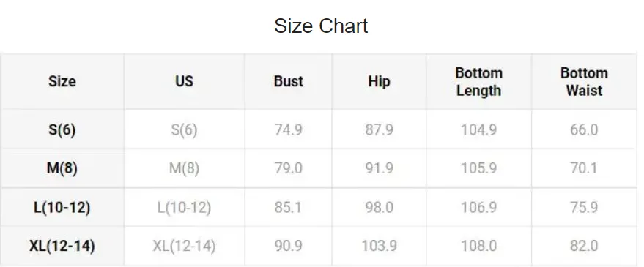644x267 pixels.
Task: Click the 103.9 hip value
Action: [379, 246]
